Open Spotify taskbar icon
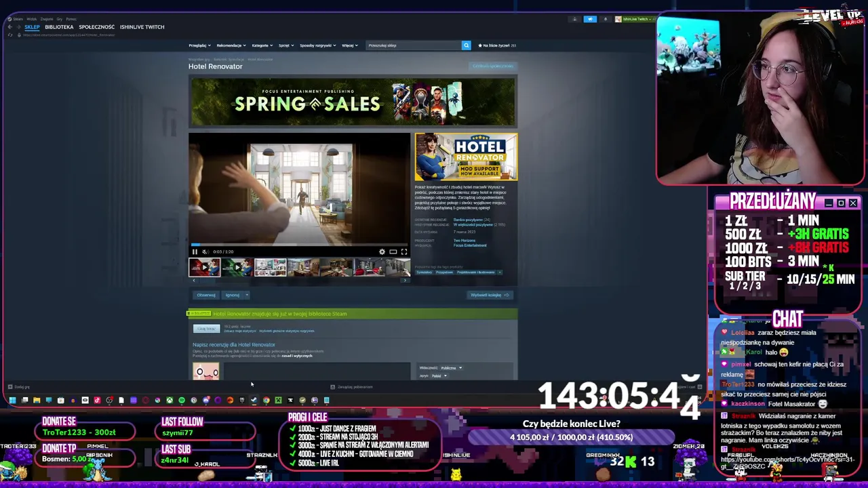Viewport: 868px width, 488px height. tap(182, 401)
